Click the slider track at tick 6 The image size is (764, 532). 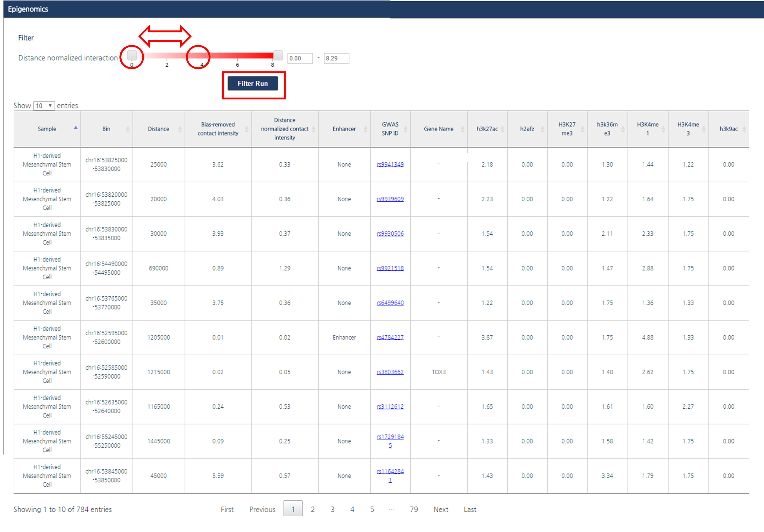coord(237,56)
